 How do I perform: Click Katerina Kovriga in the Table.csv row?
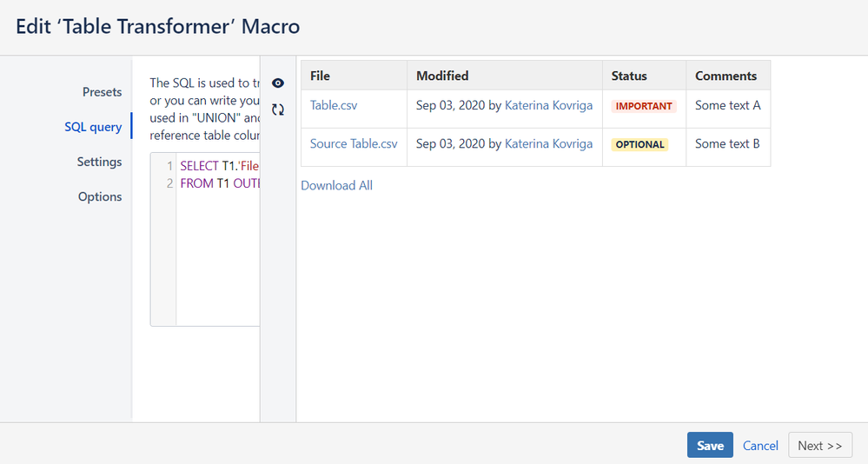pos(548,105)
